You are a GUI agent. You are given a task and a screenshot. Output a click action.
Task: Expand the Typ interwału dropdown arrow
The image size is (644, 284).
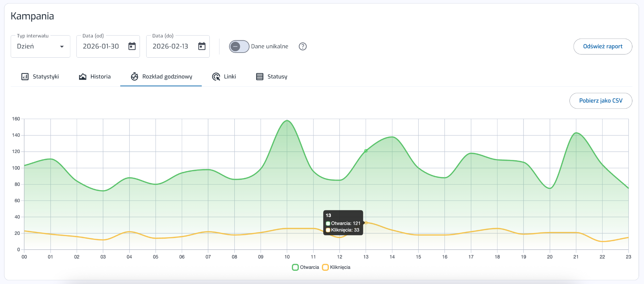click(62, 47)
